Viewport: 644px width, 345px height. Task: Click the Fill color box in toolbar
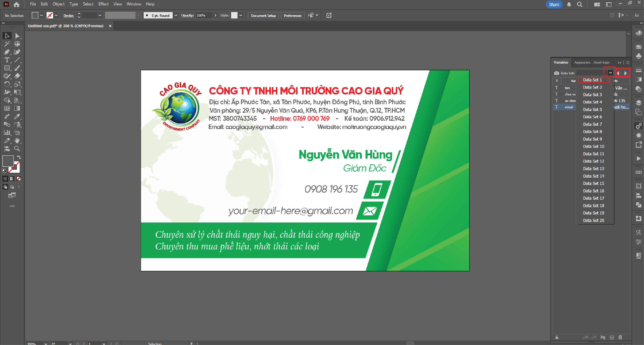click(8, 161)
